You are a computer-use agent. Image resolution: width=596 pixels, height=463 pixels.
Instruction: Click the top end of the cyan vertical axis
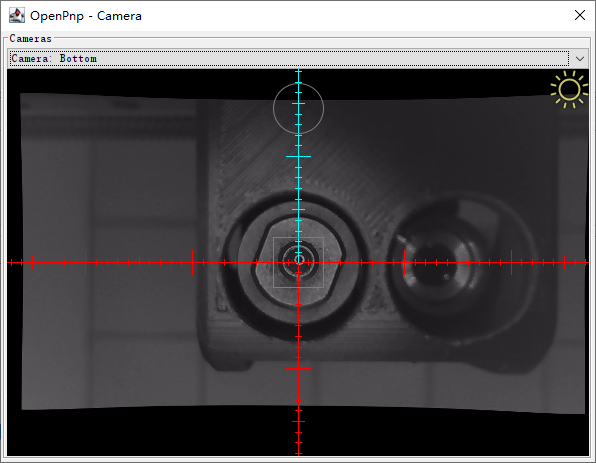coord(298,71)
